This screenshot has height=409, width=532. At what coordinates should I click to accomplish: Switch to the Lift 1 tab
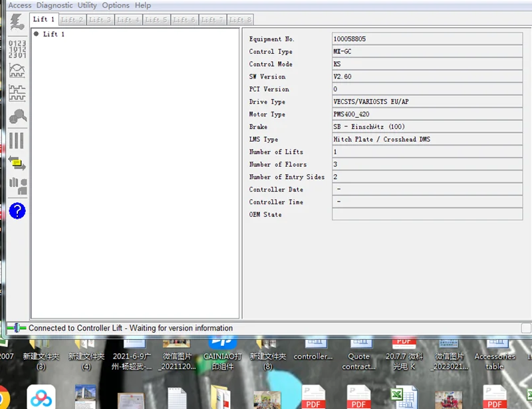pos(44,19)
